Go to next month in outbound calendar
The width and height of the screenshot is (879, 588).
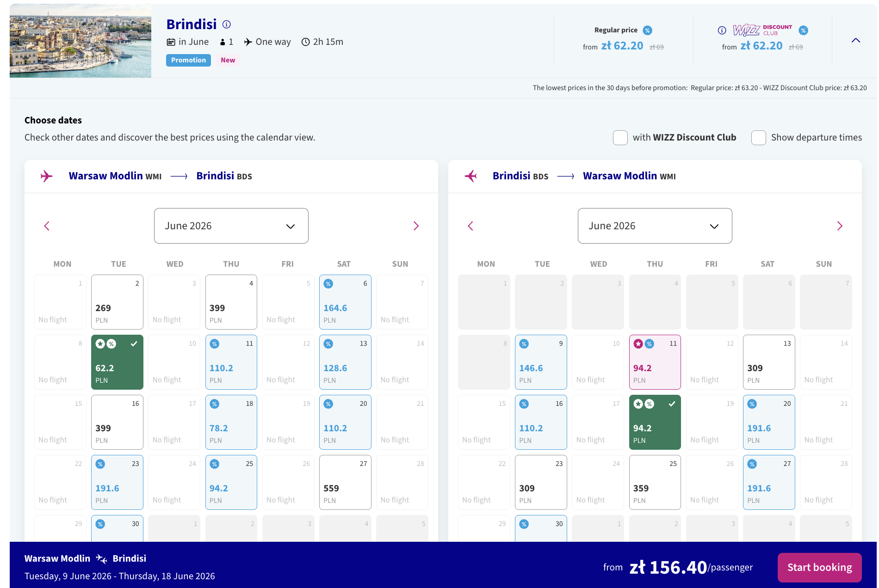[x=415, y=226]
